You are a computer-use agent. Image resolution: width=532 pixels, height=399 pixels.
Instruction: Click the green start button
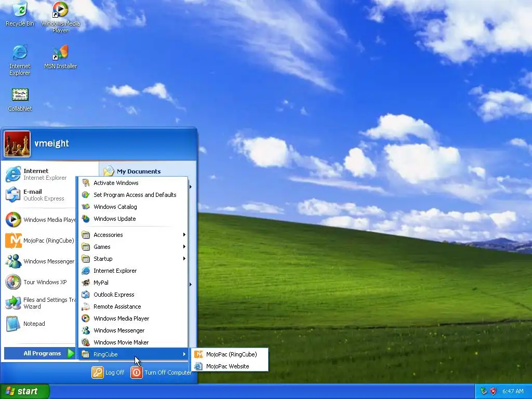tap(24, 391)
